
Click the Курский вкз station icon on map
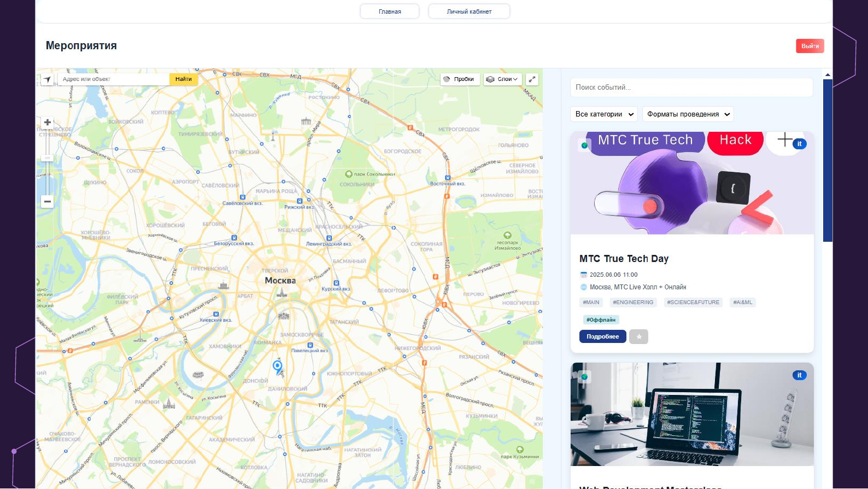point(336,283)
